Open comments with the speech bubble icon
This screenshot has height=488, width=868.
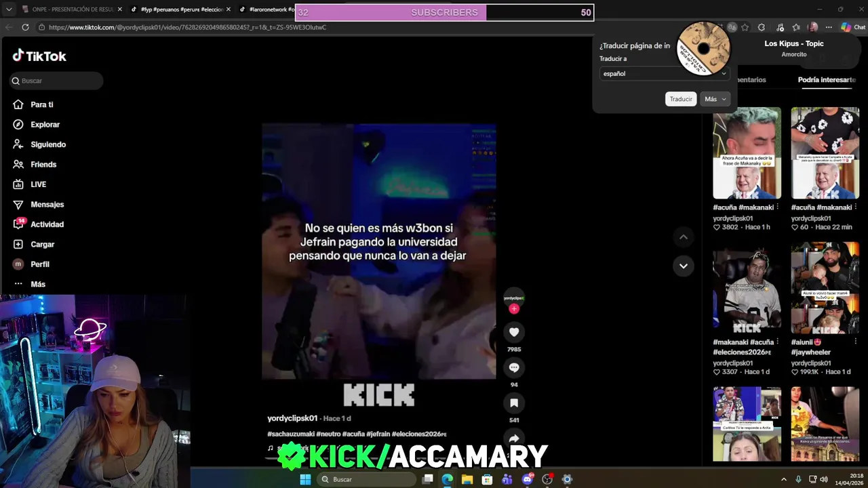click(x=514, y=367)
